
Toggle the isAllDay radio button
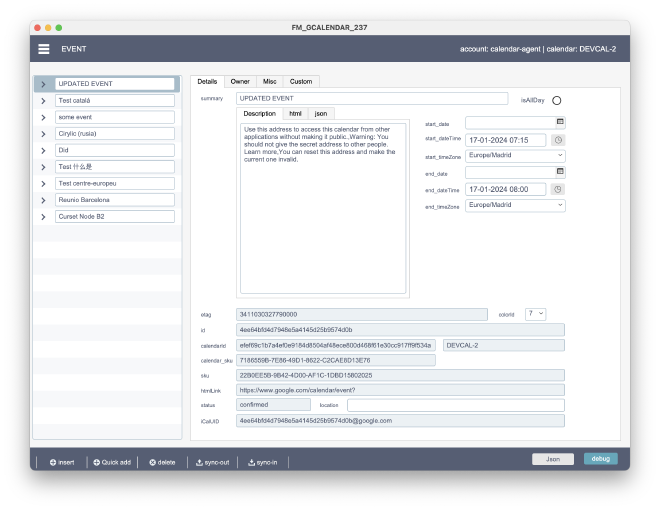[x=556, y=101]
